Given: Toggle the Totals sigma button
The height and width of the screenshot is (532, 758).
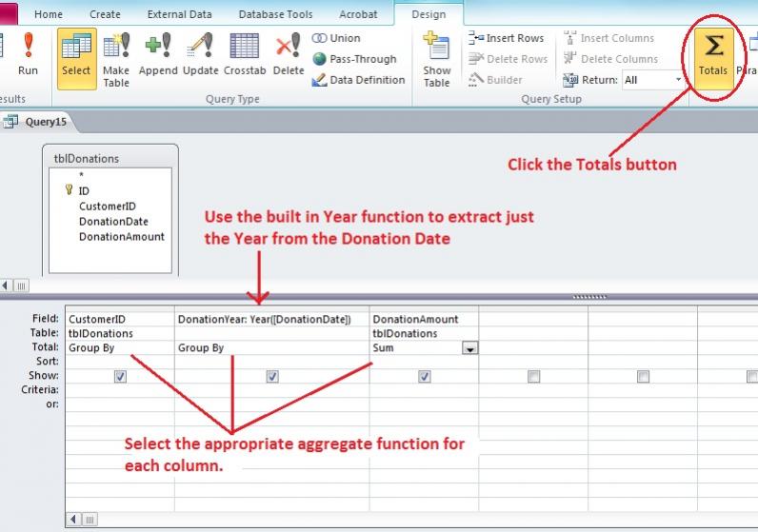Looking at the screenshot, I should (713, 58).
